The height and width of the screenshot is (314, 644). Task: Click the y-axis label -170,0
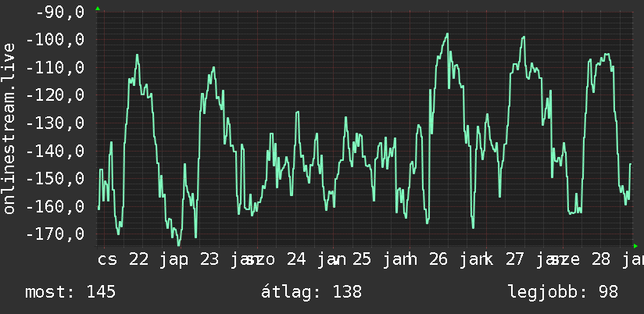pyautogui.click(x=55, y=234)
